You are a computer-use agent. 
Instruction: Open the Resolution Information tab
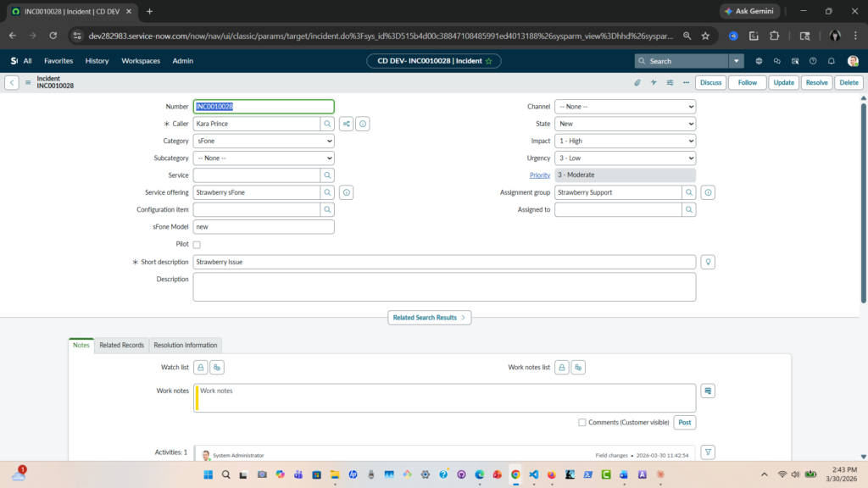(186, 345)
